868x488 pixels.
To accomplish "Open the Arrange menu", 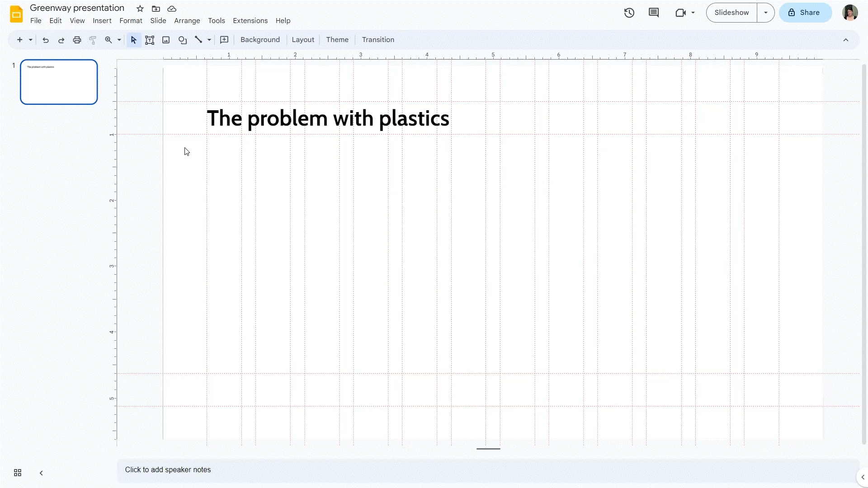I will coord(187,20).
